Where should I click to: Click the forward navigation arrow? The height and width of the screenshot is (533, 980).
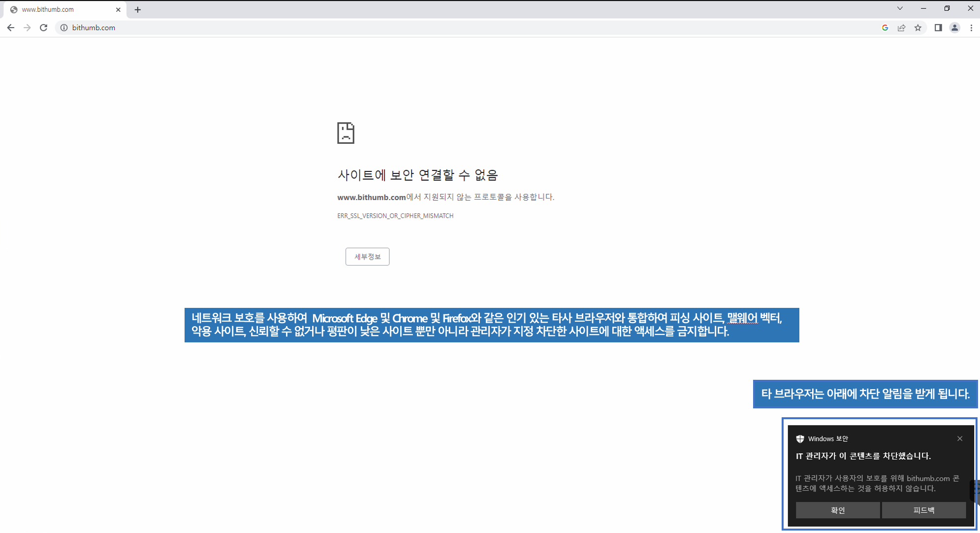tap(27, 28)
